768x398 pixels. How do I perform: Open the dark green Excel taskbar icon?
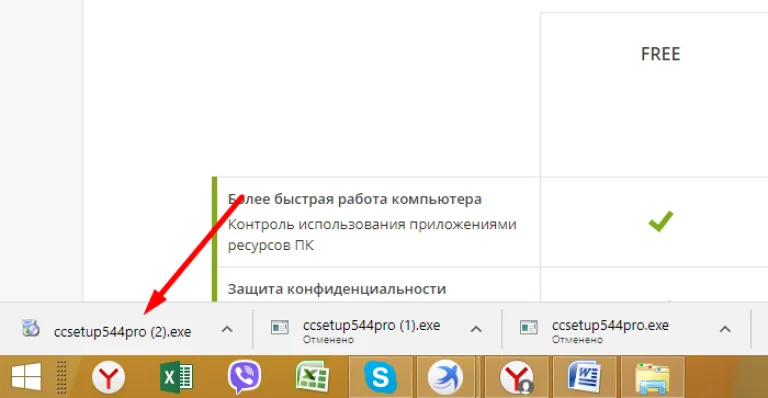click(x=176, y=377)
